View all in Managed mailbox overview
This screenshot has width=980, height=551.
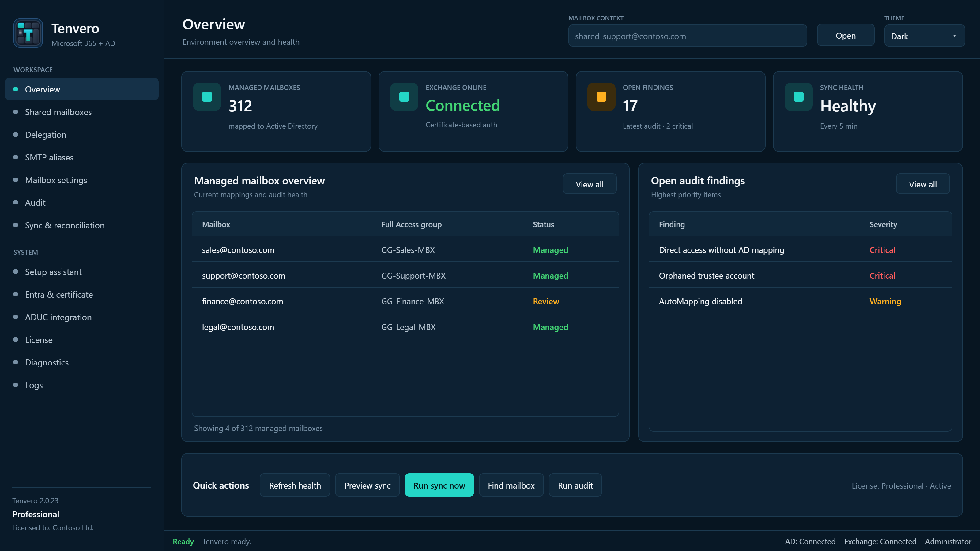tap(589, 184)
